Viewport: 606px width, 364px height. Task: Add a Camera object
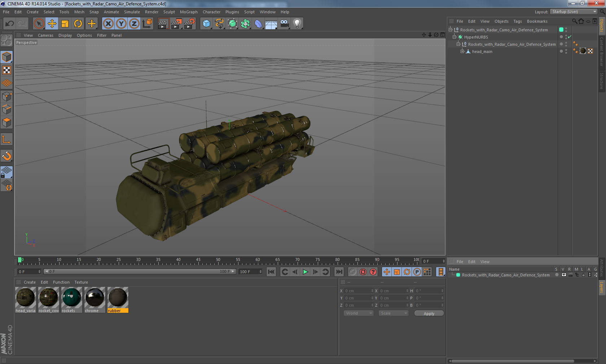pyautogui.click(x=284, y=24)
